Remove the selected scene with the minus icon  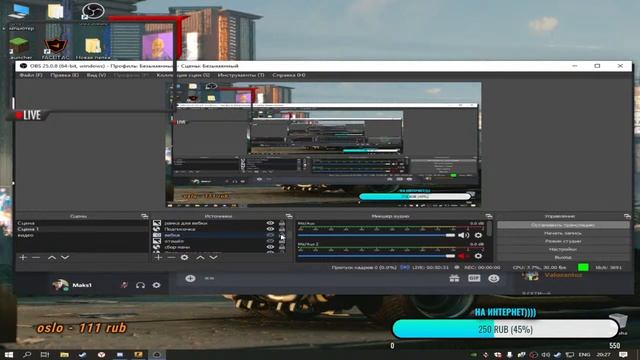[x=36, y=258]
